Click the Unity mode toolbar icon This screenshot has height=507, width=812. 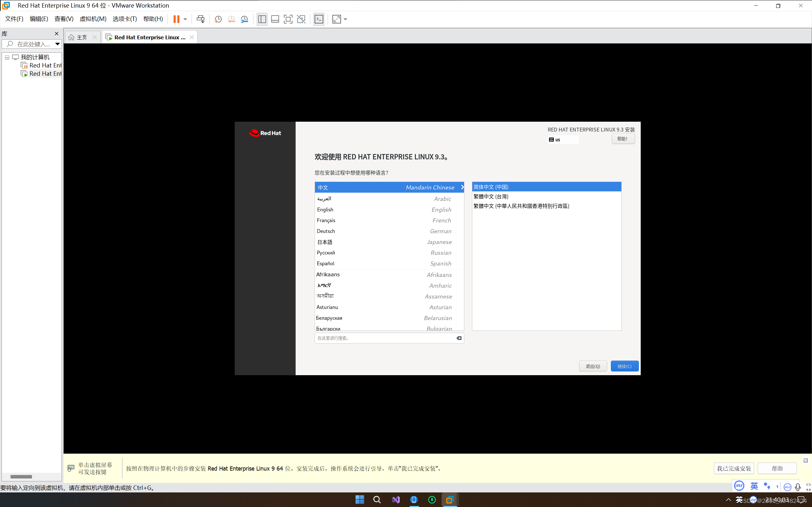[x=301, y=19]
